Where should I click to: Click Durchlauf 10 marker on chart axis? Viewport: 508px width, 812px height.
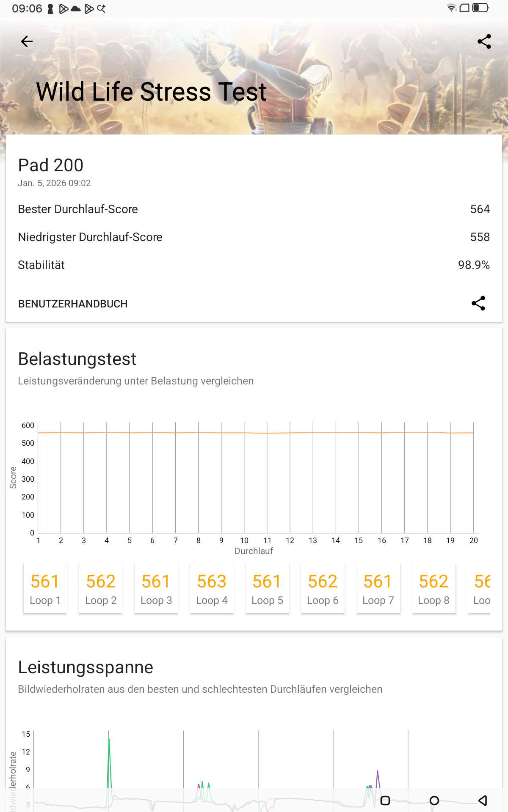(244, 540)
